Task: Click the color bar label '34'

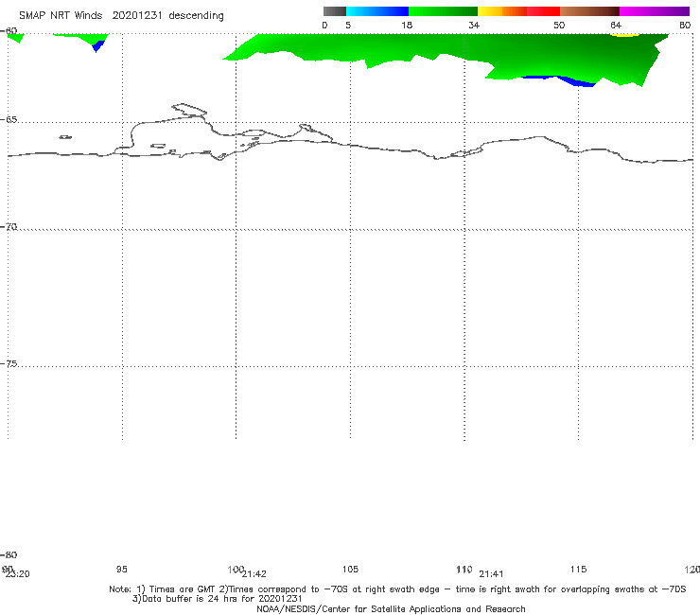Action: click(474, 25)
